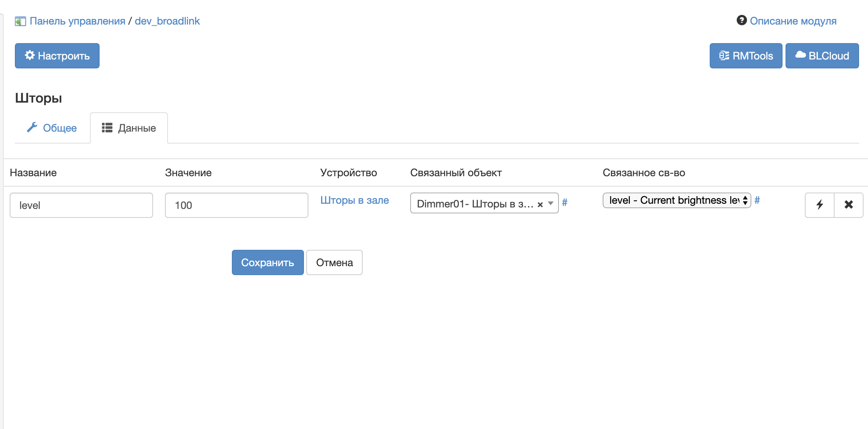Click the level name input field
The width and height of the screenshot is (868, 429).
click(x=81, y=205)
